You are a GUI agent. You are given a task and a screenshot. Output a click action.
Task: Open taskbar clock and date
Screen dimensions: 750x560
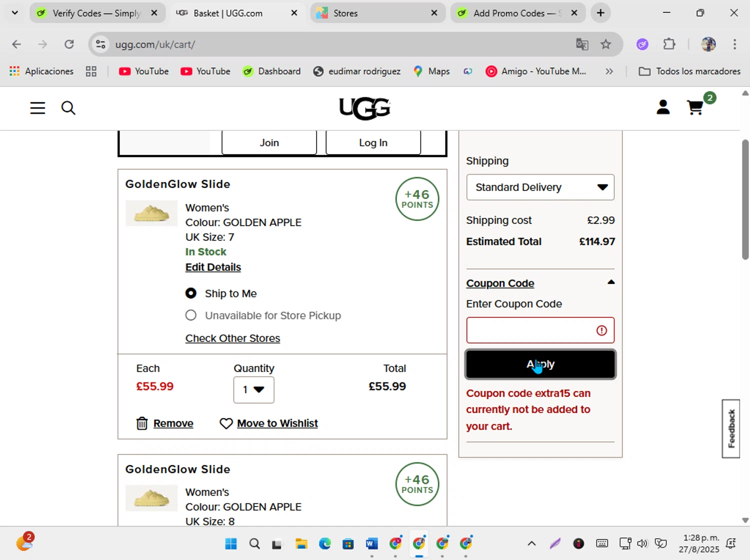pyautogui.click(x=698, y=543)
